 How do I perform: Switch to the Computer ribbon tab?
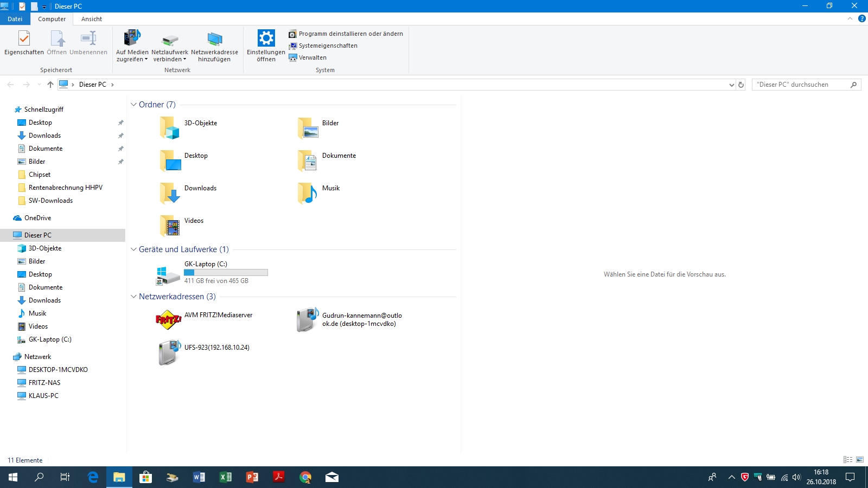click(52, 19)
